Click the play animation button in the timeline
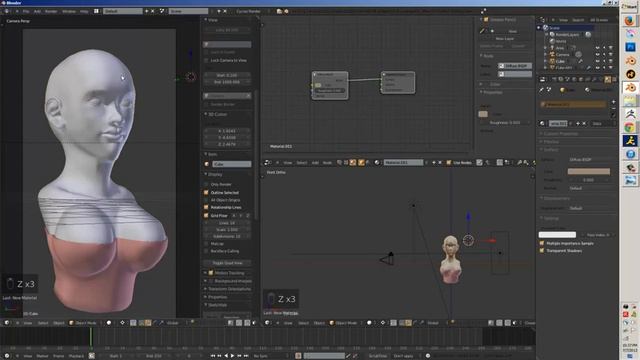 tap(233, 356)
